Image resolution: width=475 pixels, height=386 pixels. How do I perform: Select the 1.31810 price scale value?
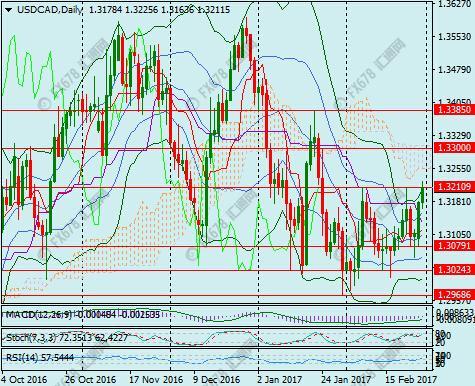tap(455, 201)
